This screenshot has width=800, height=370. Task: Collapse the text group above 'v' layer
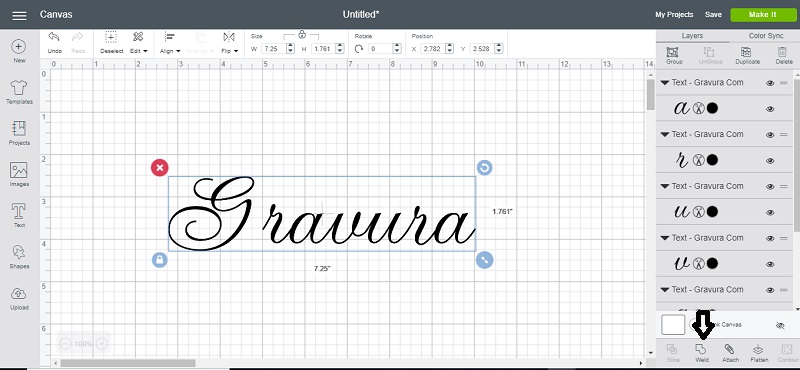coord(665,238)
